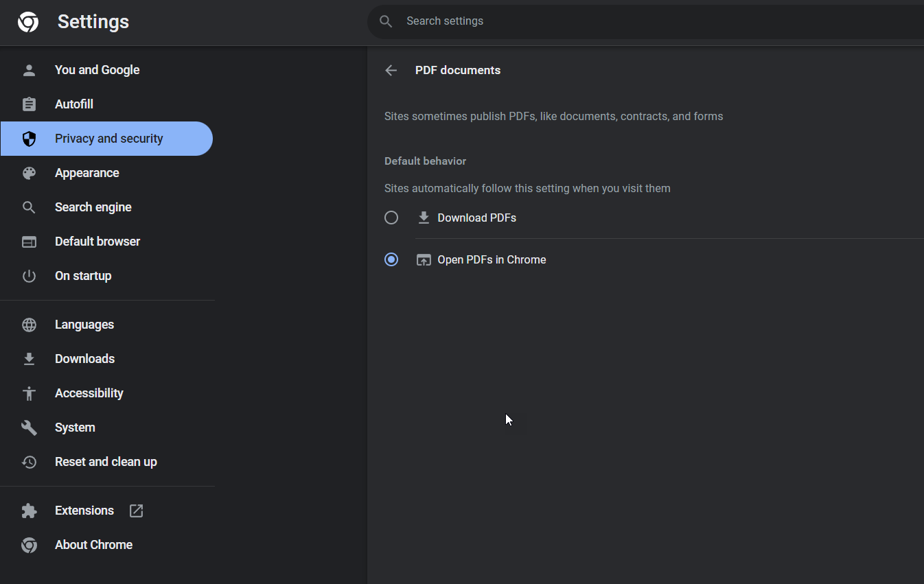This screenshot has height=584, width=924.
Task: Select the Download PDFs radio button
Action: [x=391, y=218]
